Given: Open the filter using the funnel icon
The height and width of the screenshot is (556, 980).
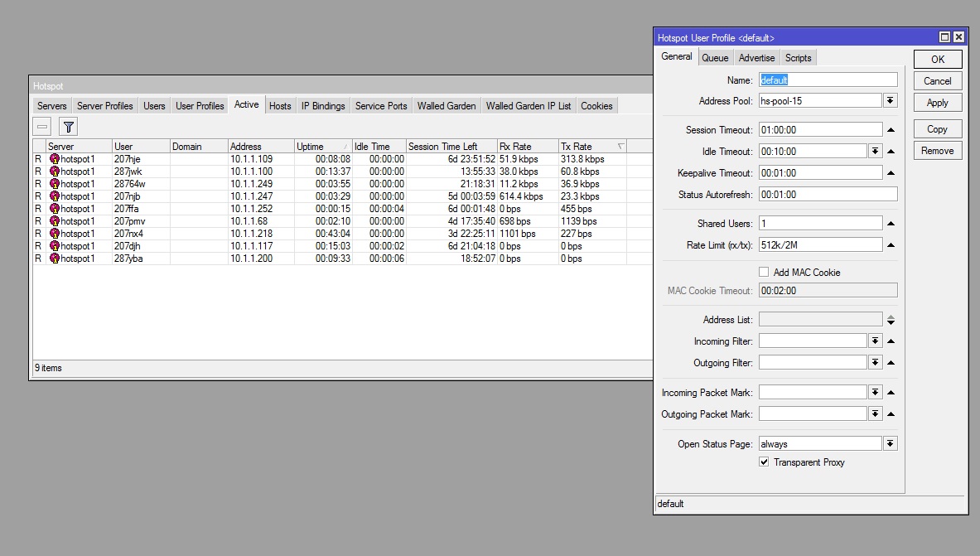Looking at the screenshot, I should [x=68, y=126].
